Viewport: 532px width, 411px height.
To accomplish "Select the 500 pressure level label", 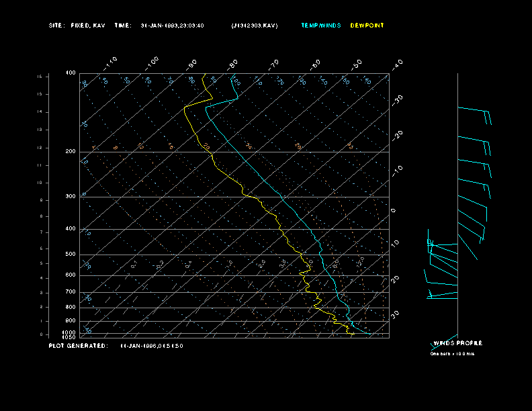I will [x=71, y=255].
